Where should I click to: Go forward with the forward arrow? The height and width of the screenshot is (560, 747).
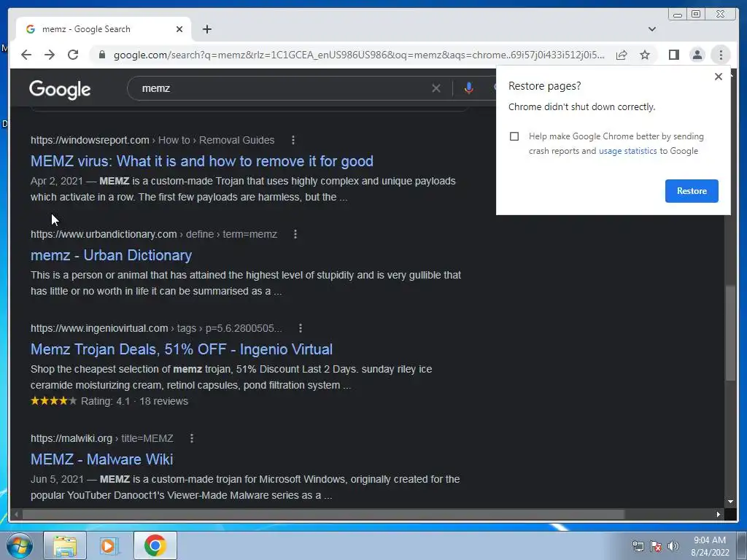pyautogui.click(x=50, y=55)
